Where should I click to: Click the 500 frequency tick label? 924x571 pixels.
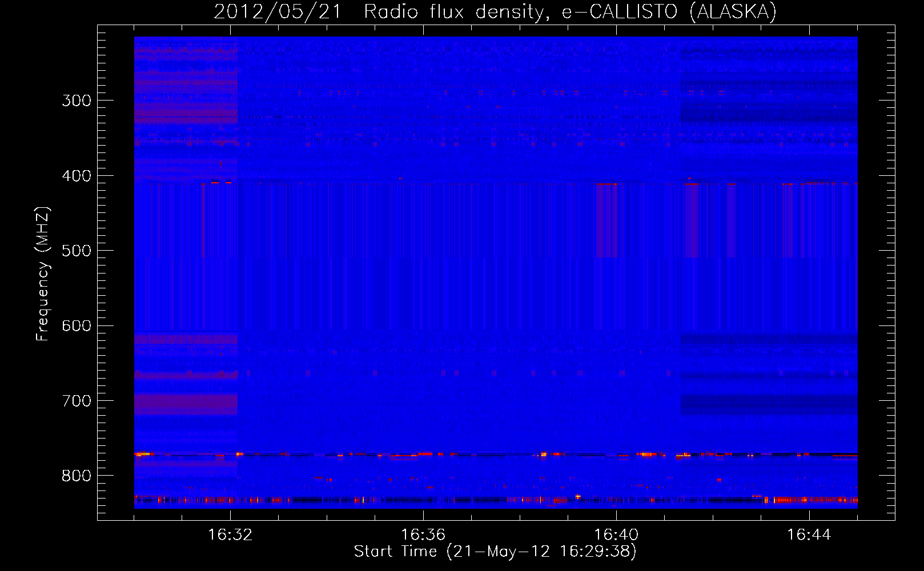pyautogui.click(x=77, y=251)
